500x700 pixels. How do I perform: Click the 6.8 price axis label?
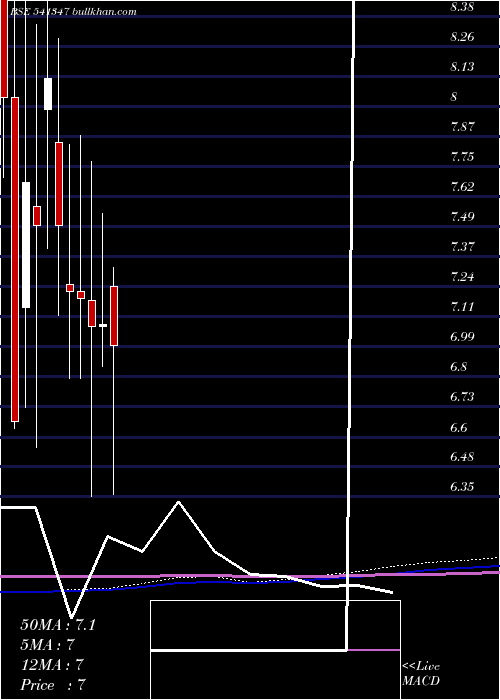458,367
